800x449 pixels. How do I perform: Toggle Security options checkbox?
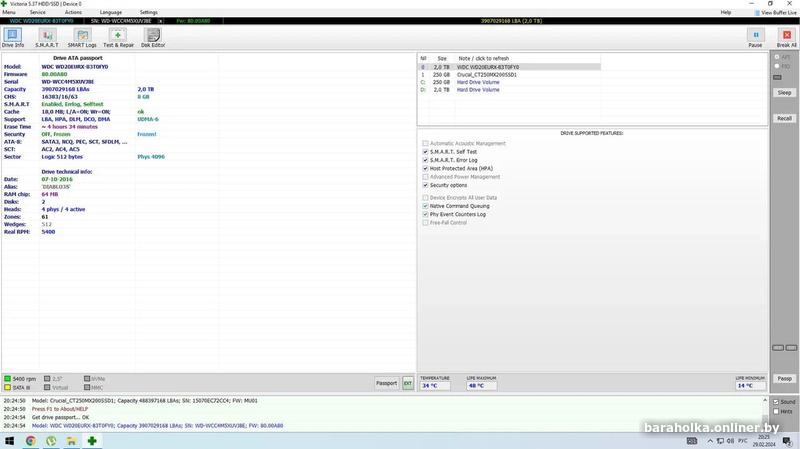pyautogui.click(x=425, y=185)
